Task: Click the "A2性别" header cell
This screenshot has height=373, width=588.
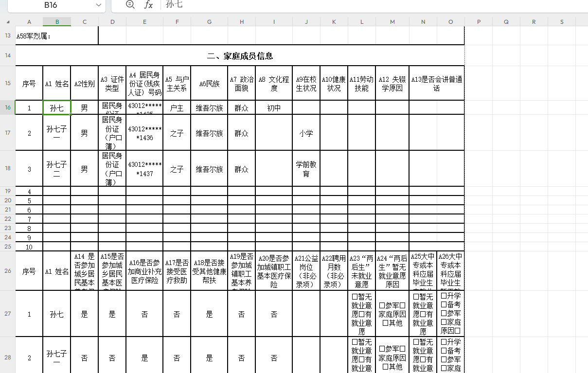Action: point(85,83)
